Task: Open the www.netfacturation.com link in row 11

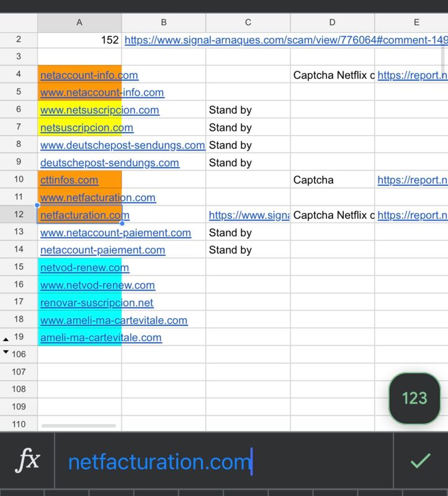Action: point(98,198)
